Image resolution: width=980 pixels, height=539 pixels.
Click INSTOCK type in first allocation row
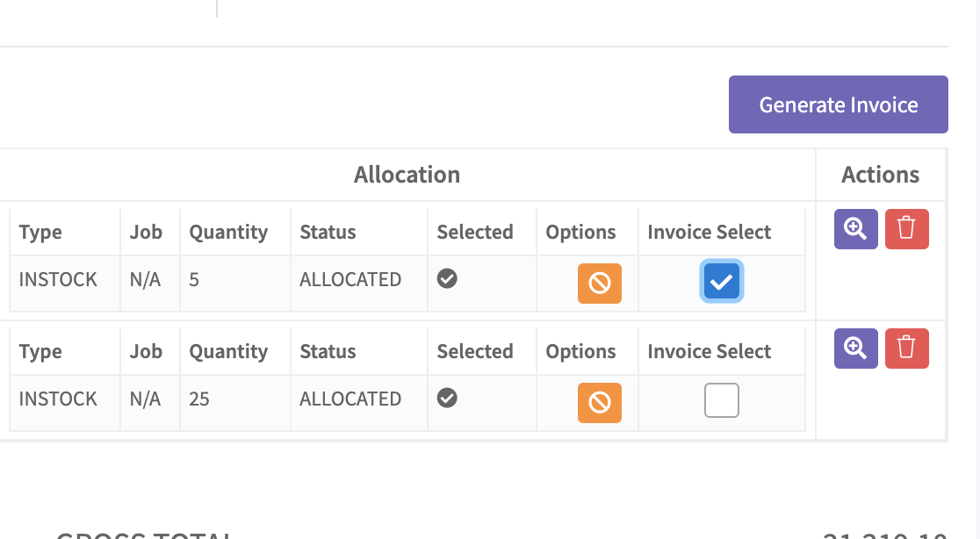57,279
